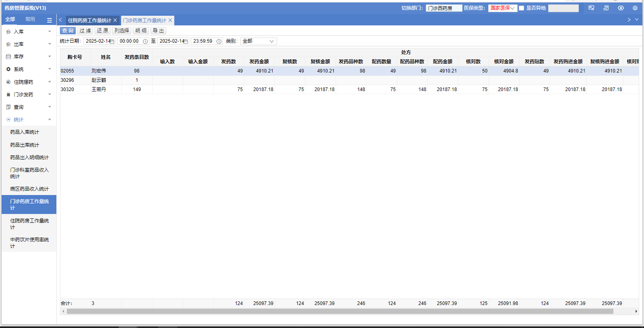Click horizontal scrollbar left arrow

[x=63, y=311]
